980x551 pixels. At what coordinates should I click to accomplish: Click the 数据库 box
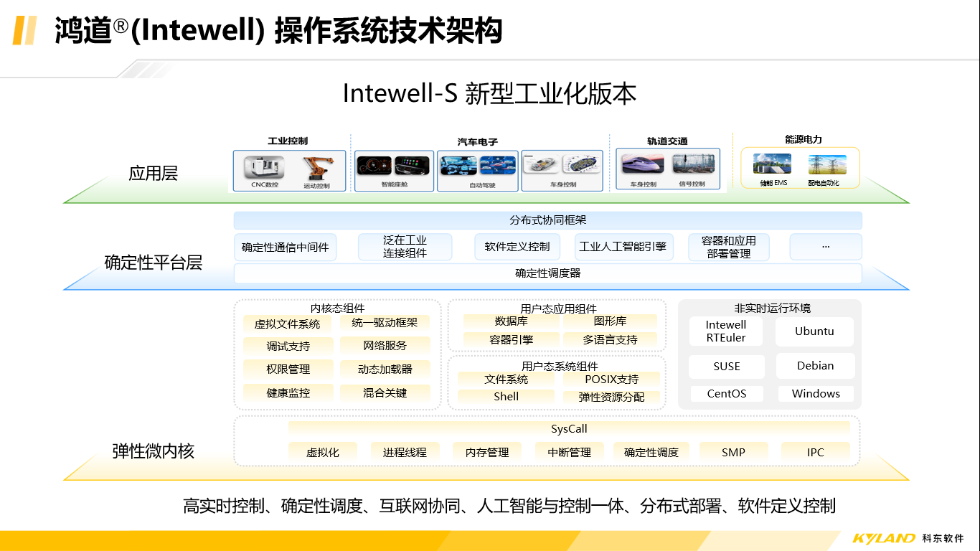tap(511, 321)
